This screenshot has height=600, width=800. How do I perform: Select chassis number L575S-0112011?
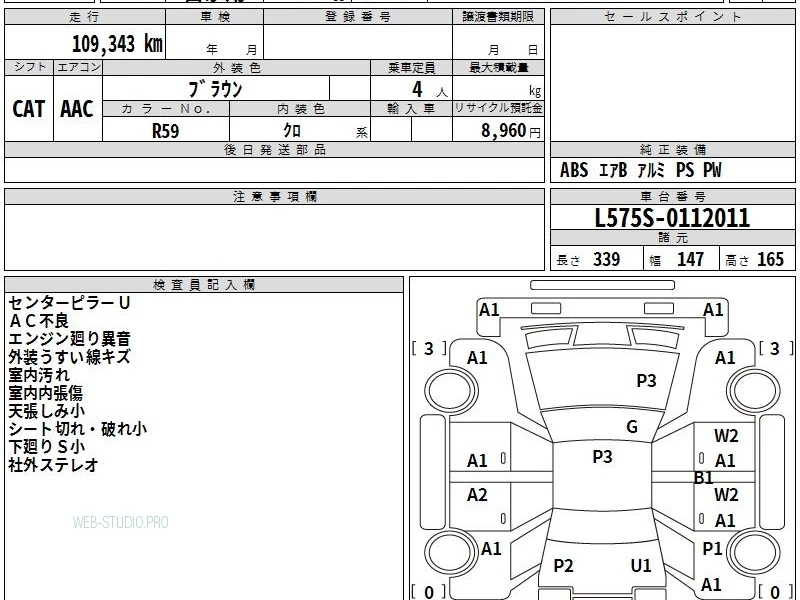pos(672,218)
